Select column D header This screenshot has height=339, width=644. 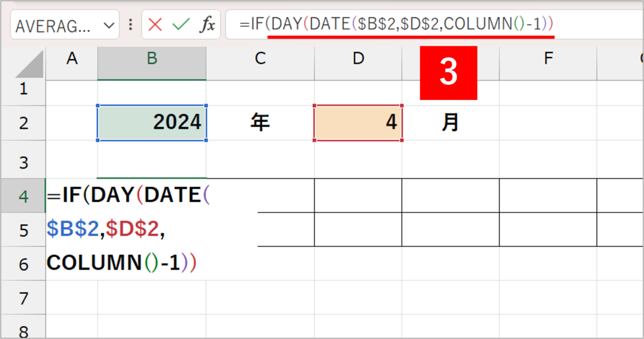pyautogui.click(x=358, y=59)
